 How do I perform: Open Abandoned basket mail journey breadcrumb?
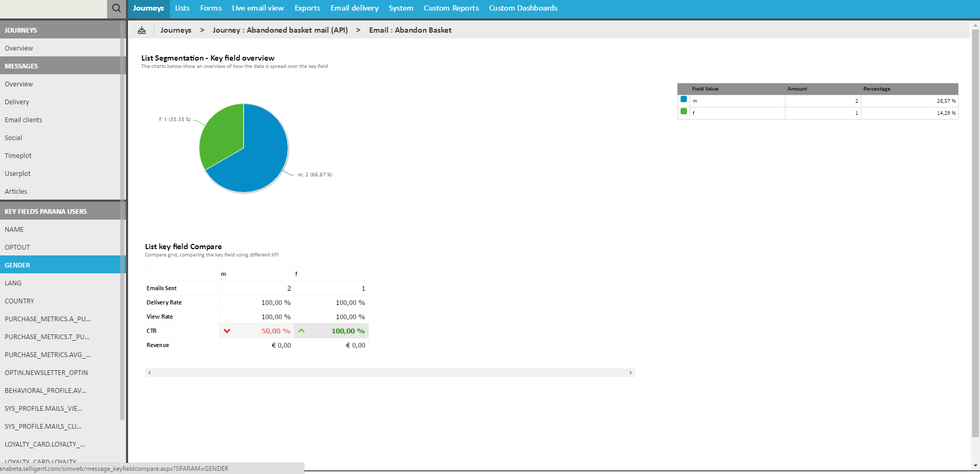tap(280, 31)
